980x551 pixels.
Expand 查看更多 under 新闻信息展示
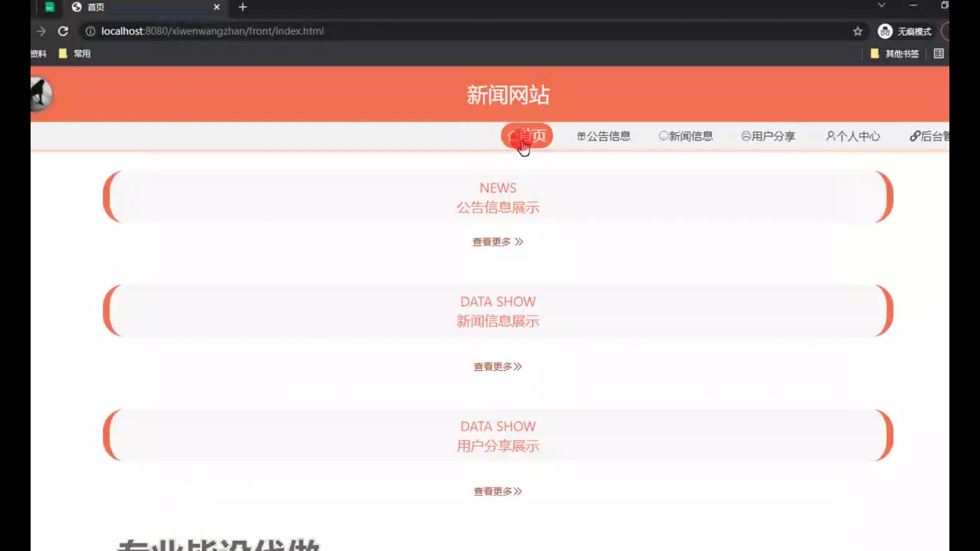498,366
